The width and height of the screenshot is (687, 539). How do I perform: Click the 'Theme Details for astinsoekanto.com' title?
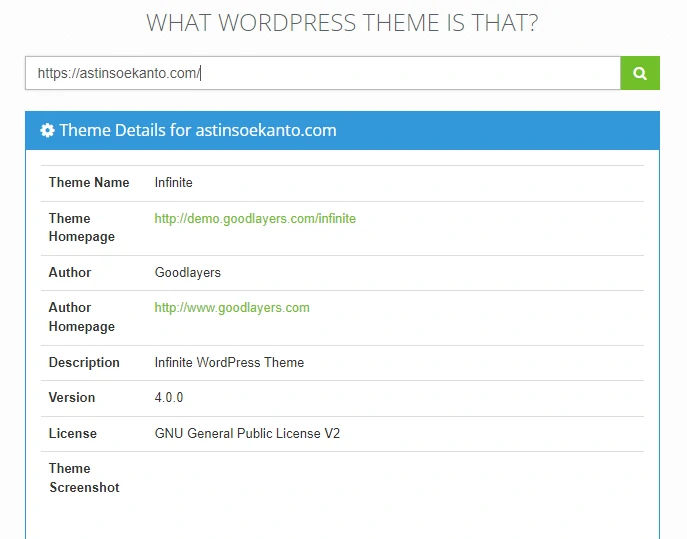point(198,130)
